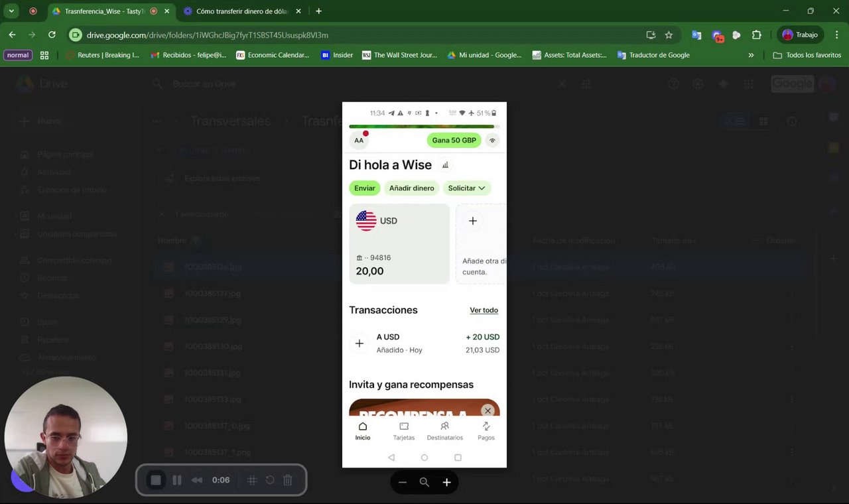849x504 pixels.
Task: Zoom out of the image preview
Action: pyautogui.click(x=402, y=482)
